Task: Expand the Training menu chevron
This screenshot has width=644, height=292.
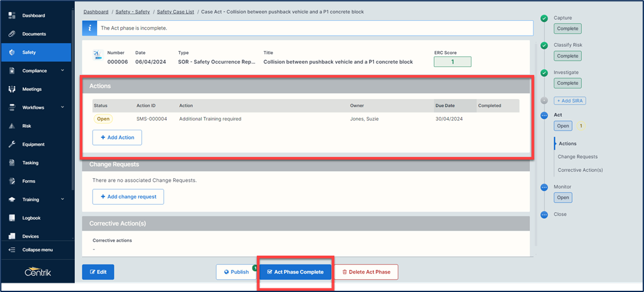Action: coord(63,200)
